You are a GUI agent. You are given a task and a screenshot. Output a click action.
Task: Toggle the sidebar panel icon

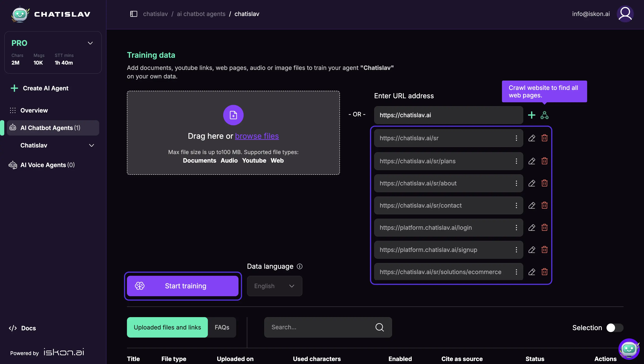(x=134, y=14)
